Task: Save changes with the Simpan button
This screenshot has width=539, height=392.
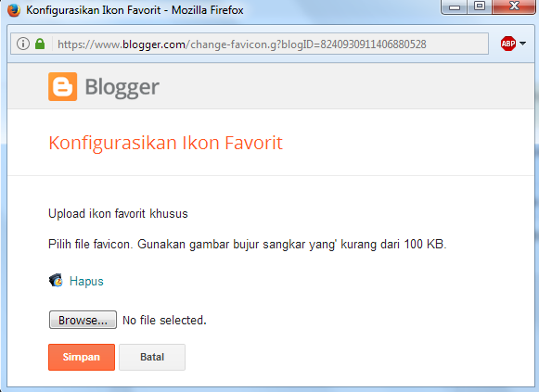Action: 82,357
